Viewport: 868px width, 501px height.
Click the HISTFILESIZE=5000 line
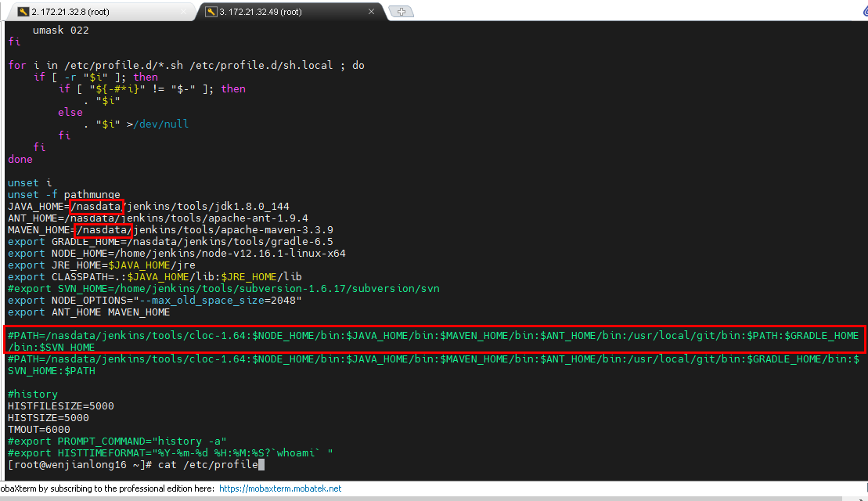click(60, 406)
